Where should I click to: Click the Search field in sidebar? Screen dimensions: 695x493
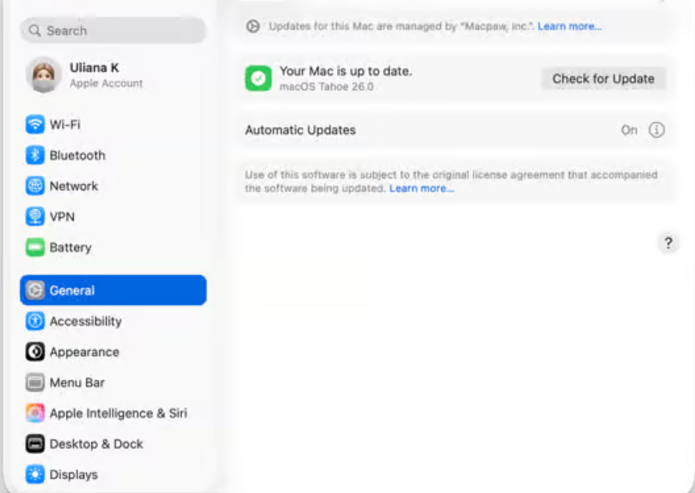click(x=113, y=31)
